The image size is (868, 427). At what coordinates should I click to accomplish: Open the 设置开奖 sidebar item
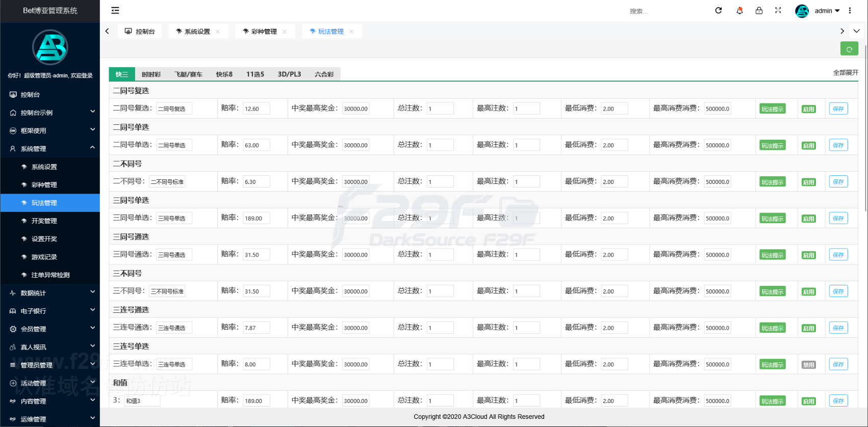click(50, 238)
